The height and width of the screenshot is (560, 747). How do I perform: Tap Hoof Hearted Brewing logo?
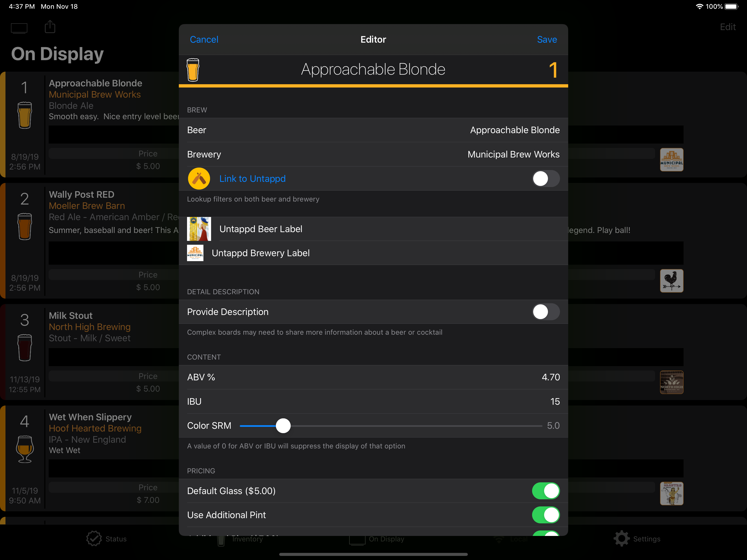[x=671, y=494]
